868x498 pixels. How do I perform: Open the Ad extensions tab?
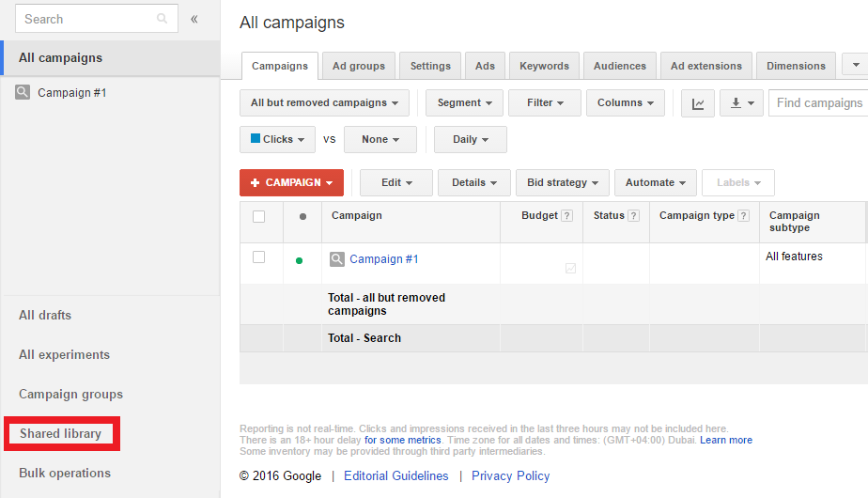click(x=705, y=67)
